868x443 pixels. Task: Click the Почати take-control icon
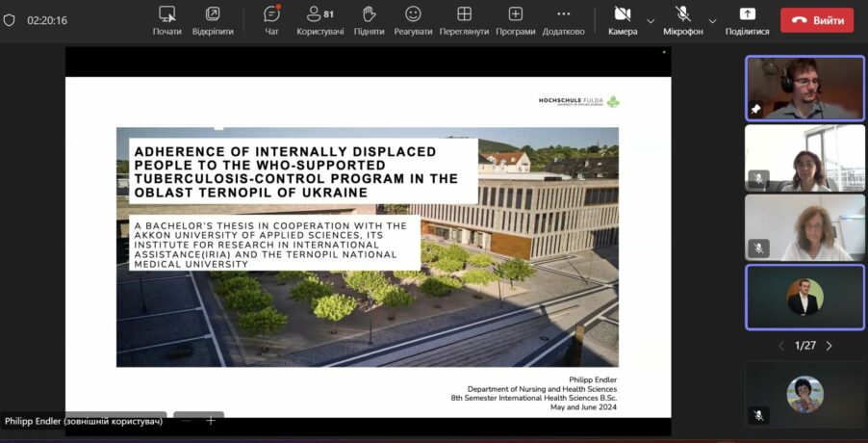(167, 19)
